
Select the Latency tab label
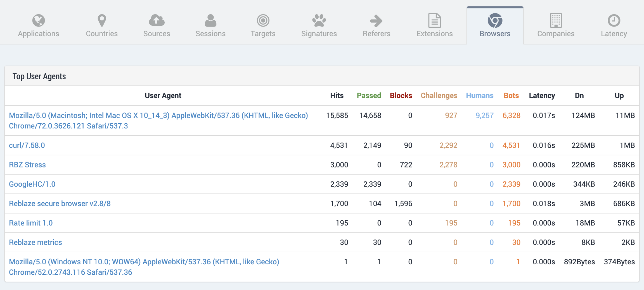(x=614, y=34)
